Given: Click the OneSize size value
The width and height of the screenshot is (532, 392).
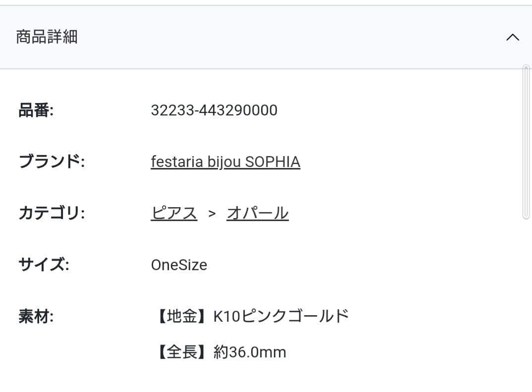Looking at the screenshot, I should click(x=179, y=265).
